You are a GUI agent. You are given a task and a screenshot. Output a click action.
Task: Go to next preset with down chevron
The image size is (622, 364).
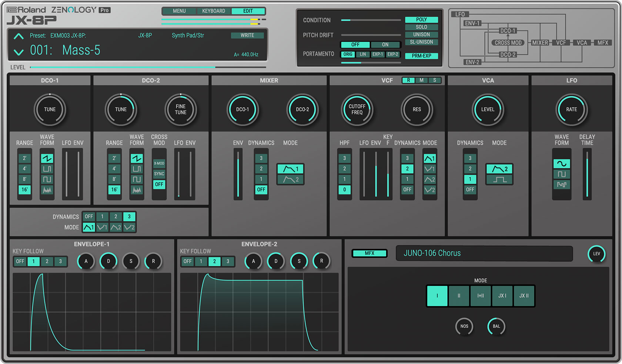[19, 52]
